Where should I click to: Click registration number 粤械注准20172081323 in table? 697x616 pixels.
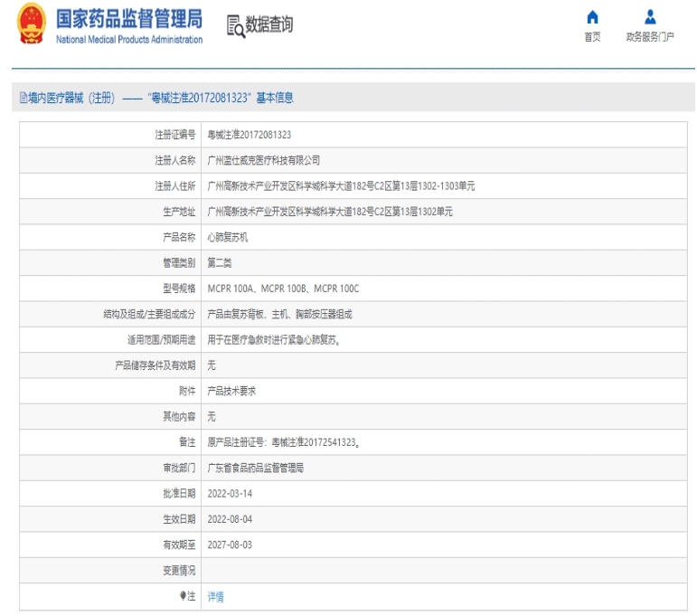coord(250,135)
